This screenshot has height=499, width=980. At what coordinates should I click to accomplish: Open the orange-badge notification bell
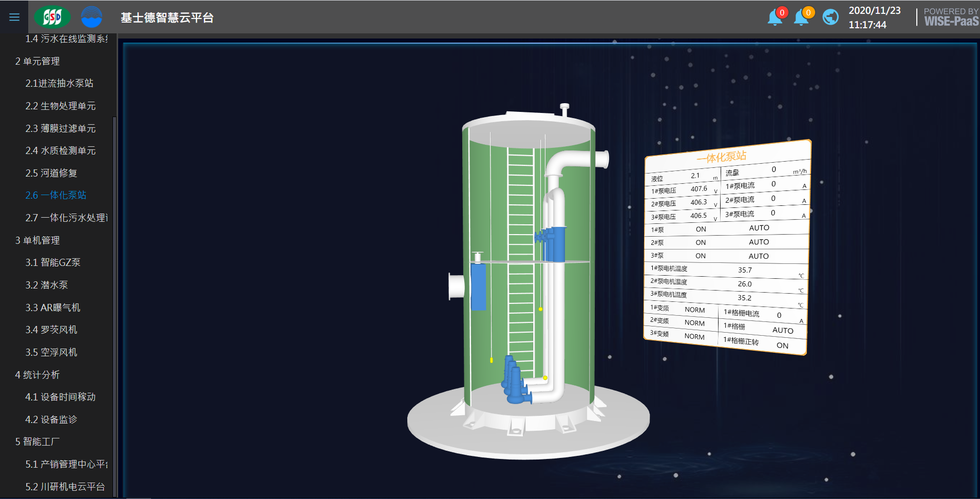(x=801, y=17)
